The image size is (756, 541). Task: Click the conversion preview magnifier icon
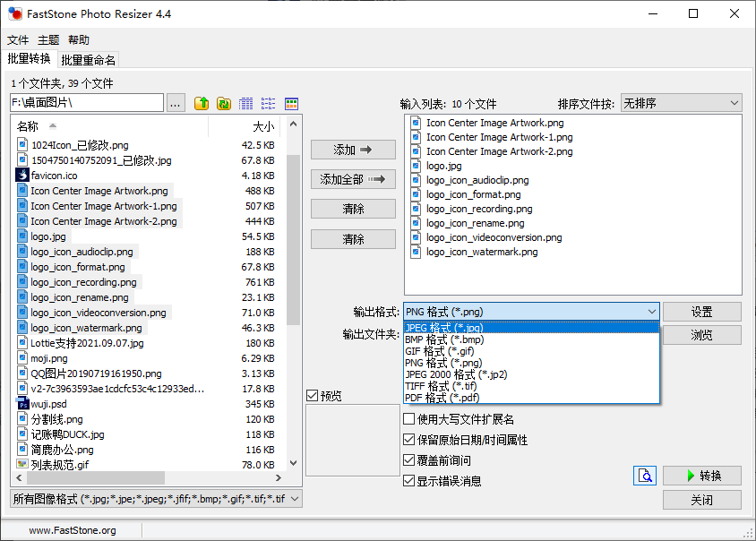tap(645, 476)
